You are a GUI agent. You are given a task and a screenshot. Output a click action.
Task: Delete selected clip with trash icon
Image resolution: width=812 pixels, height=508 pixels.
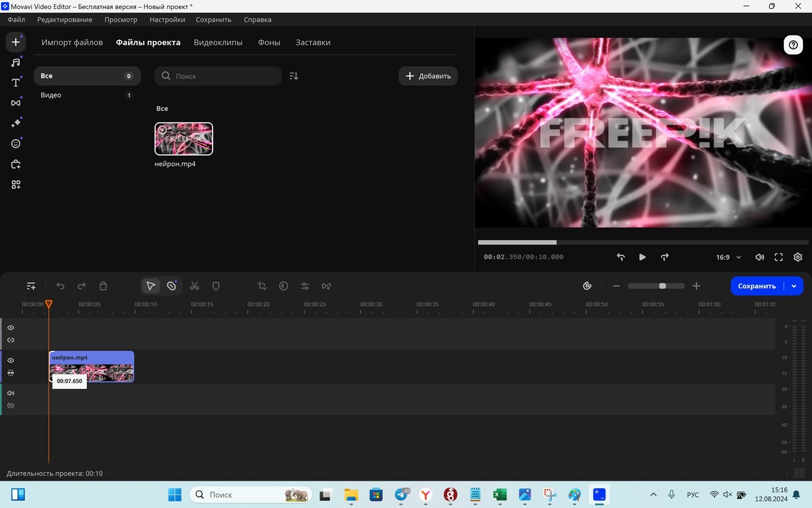103,286
